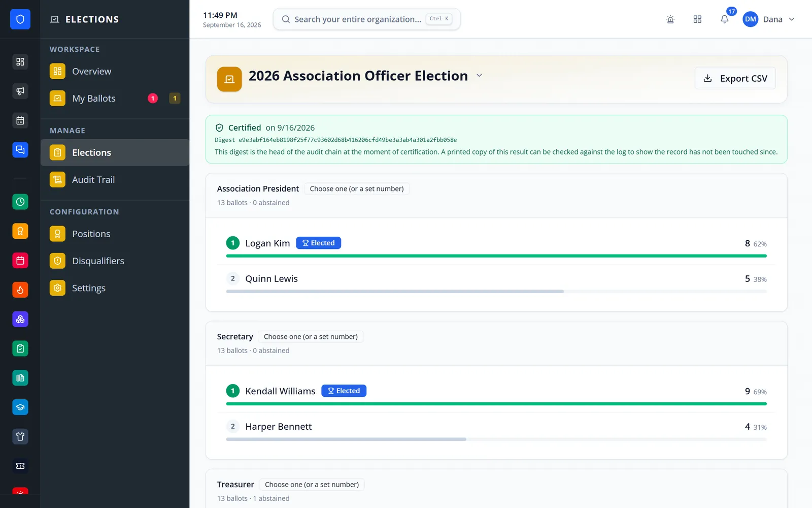Open the red calendar app icon
This screenshot has width=812, height=508.
(x=20, y=261)
